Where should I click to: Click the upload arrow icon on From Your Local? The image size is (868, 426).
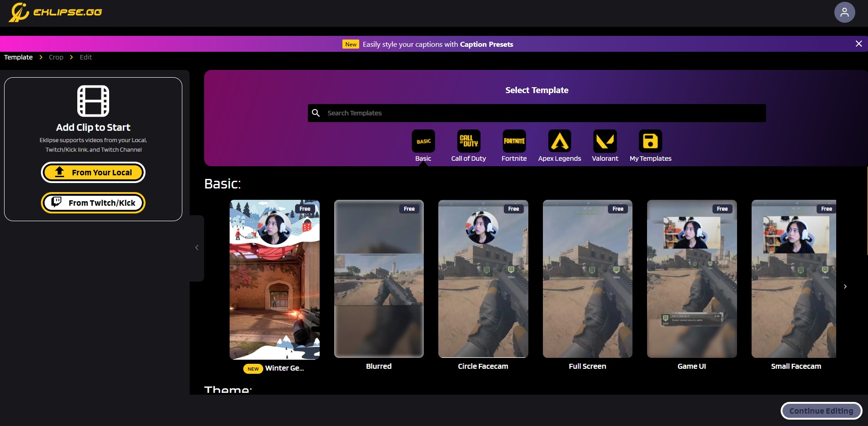click(x=60, y=172)
